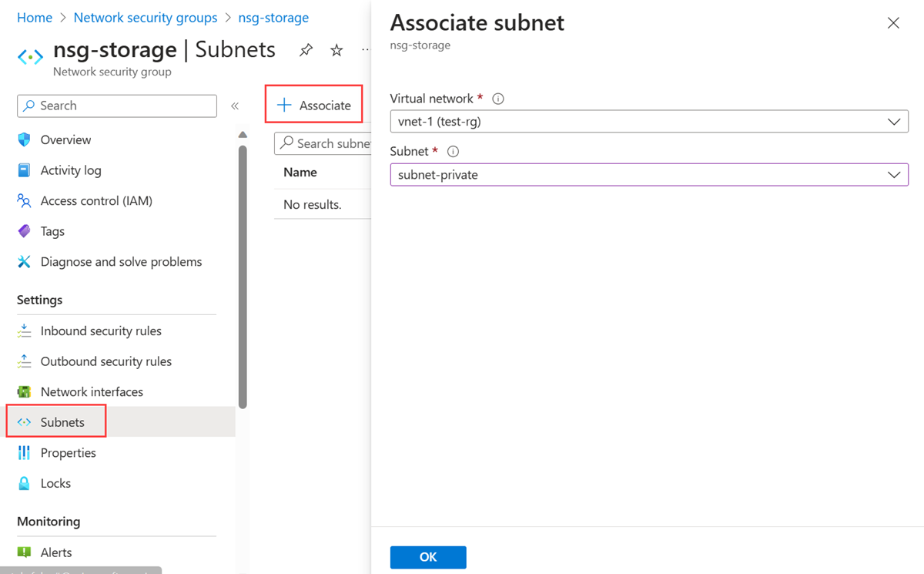The height and width of the screenshot is (574, 924).
Task: Open the Inbound security rules menu
Action: pos(101,331)
